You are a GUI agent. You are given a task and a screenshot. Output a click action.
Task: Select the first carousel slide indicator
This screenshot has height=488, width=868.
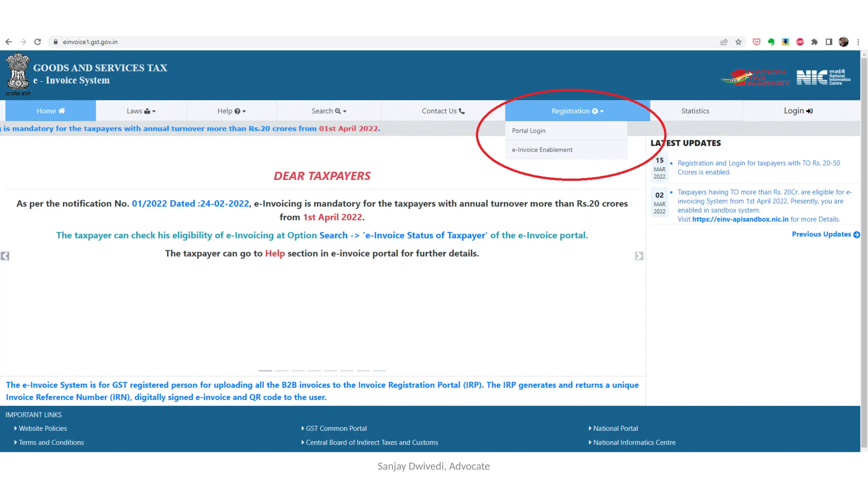click(265, 371)
